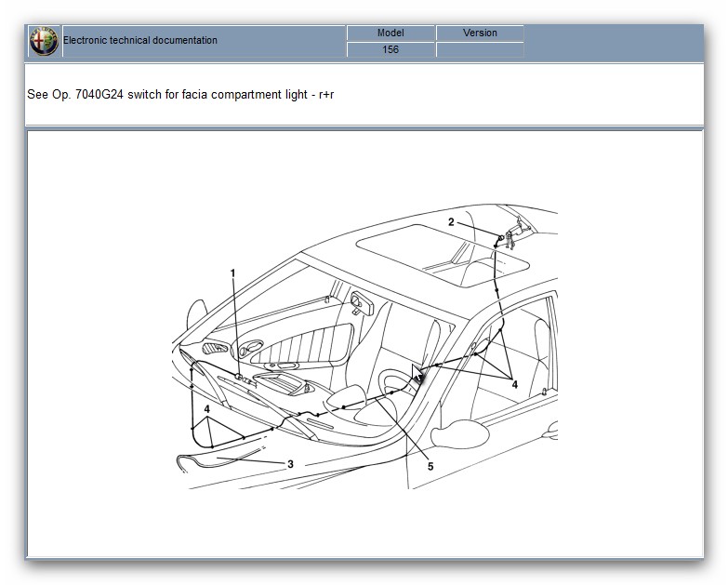Click the model value "156" cell
This screenshot has height=585, width=728.
pos(390,49)
